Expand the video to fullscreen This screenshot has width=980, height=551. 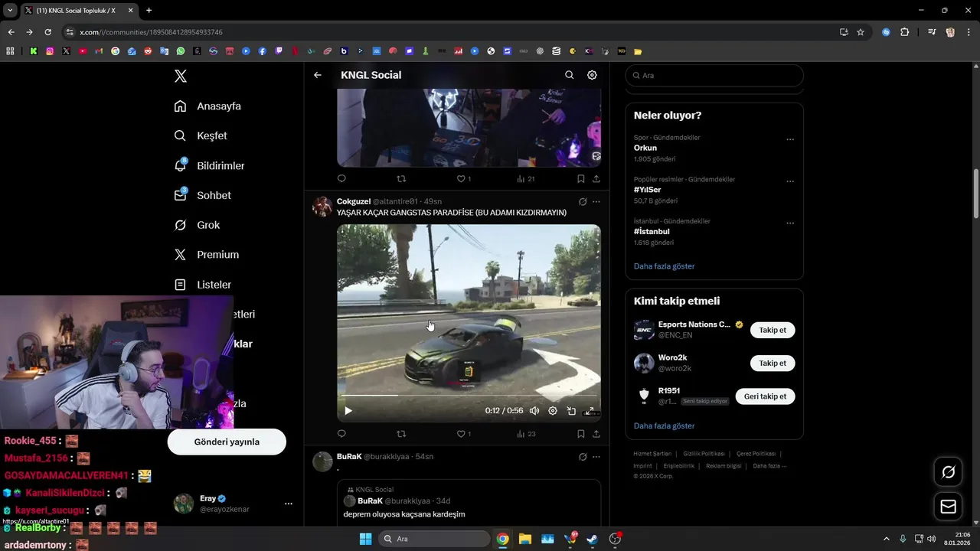click(x=590, y=411)
